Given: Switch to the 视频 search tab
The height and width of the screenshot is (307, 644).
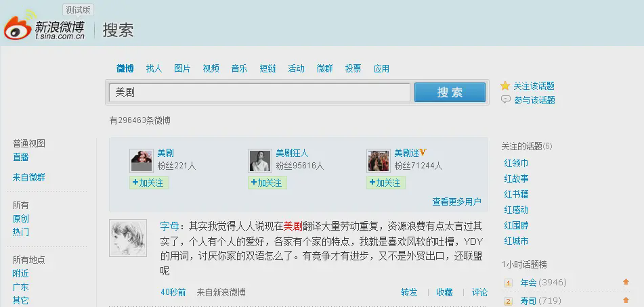Looking at the screenshot, I should [x=211, y=68].
